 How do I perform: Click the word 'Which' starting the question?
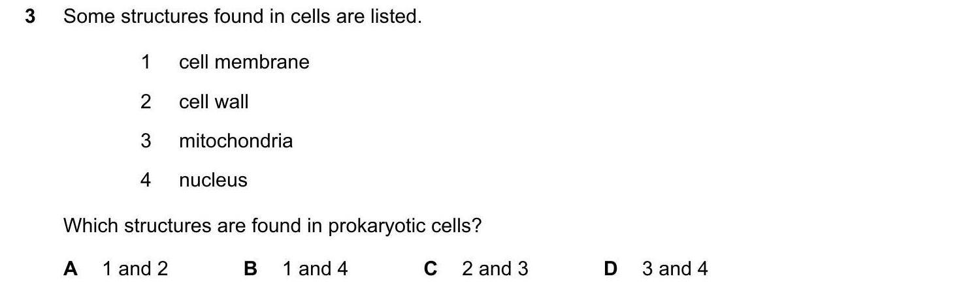pos(91,226)
